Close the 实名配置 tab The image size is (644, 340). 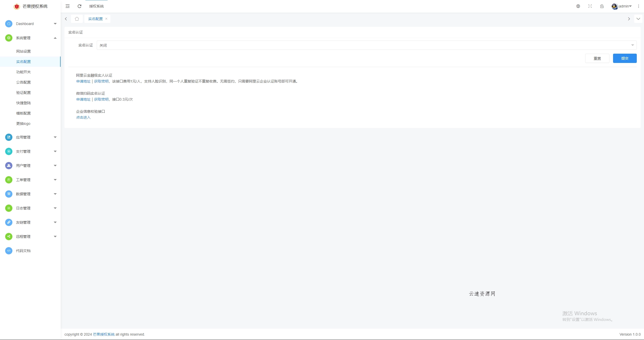[x=106, y=19]
